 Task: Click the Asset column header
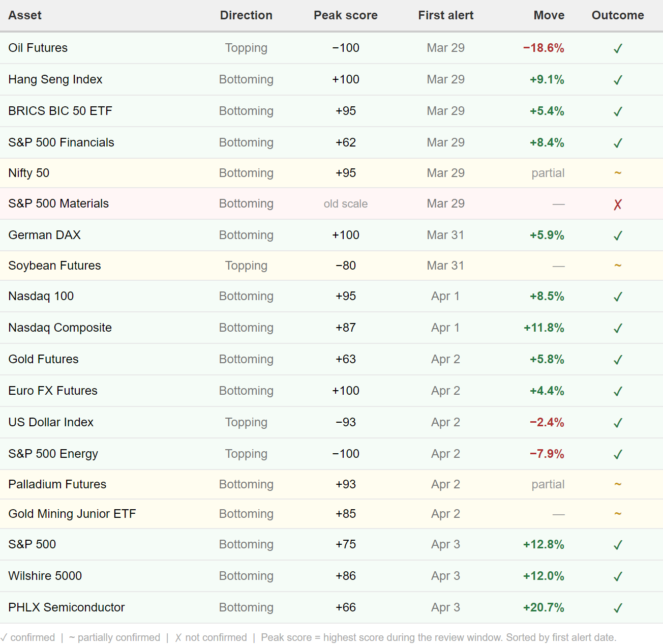(x=25, y=15)
